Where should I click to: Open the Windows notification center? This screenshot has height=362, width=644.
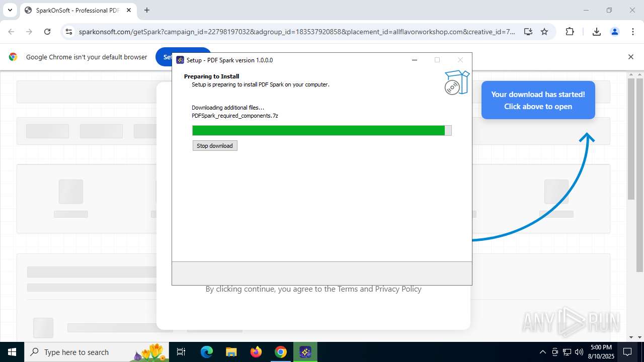click(628, 352)
